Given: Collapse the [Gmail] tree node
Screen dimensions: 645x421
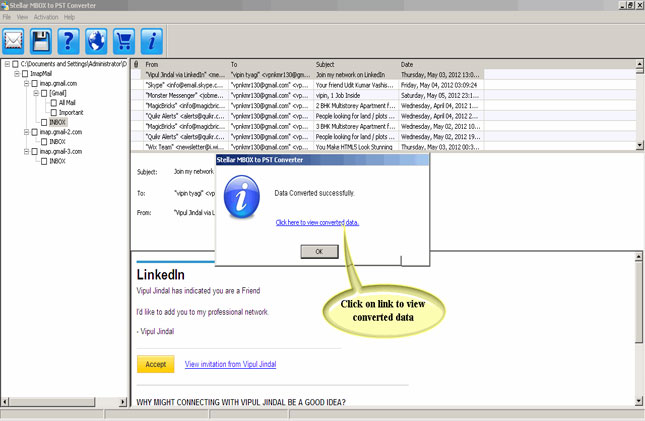Looking at the screenshot, I should 36,93.
